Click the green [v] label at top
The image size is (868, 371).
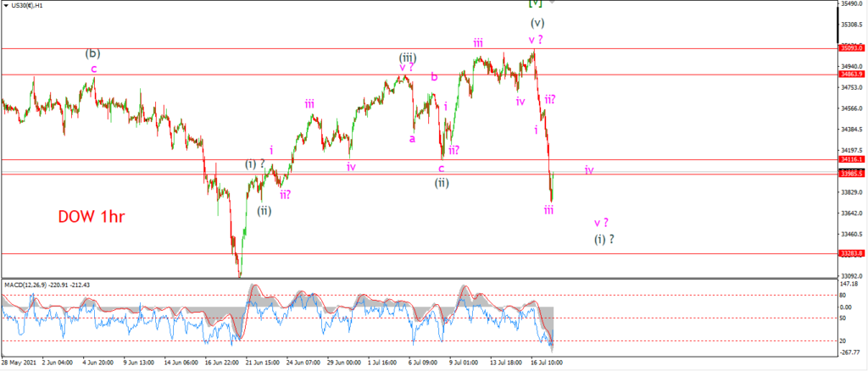point(536,3)
